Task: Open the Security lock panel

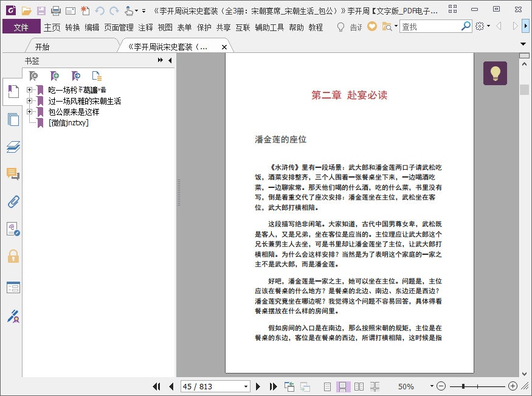Action: [x=13, y=256]
